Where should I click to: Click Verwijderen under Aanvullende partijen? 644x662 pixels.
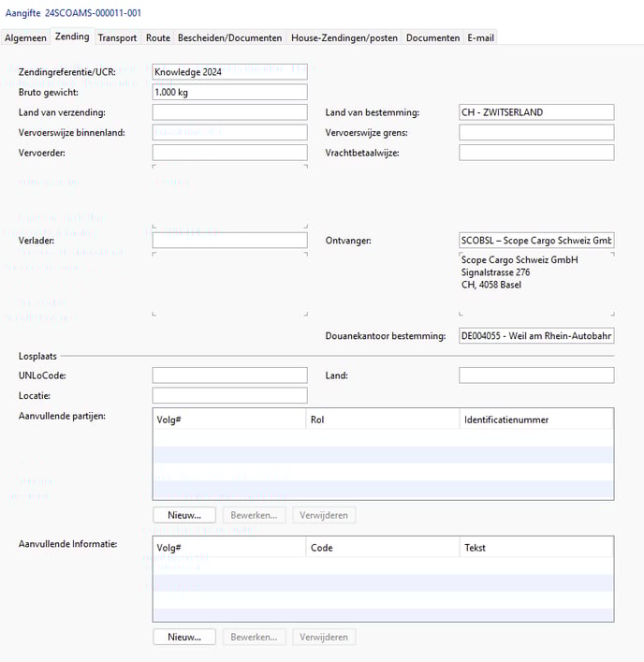pyautogui.click(x=324, y=515)
